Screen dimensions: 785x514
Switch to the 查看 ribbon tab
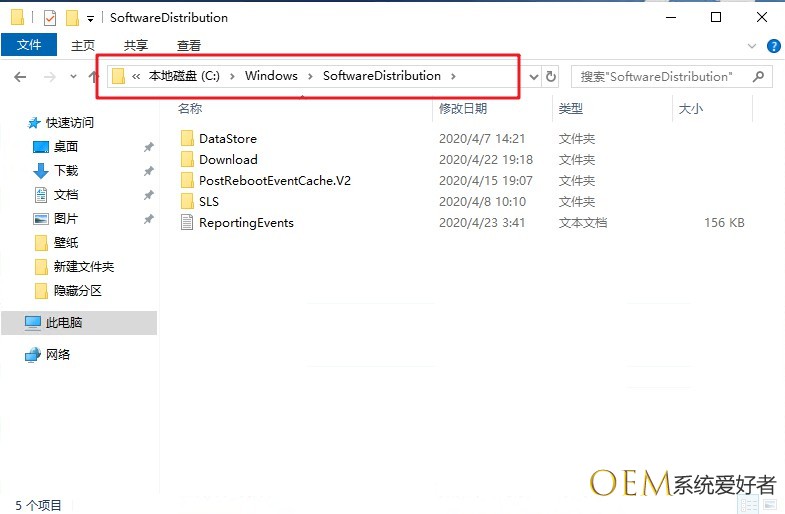coord(188,45)
